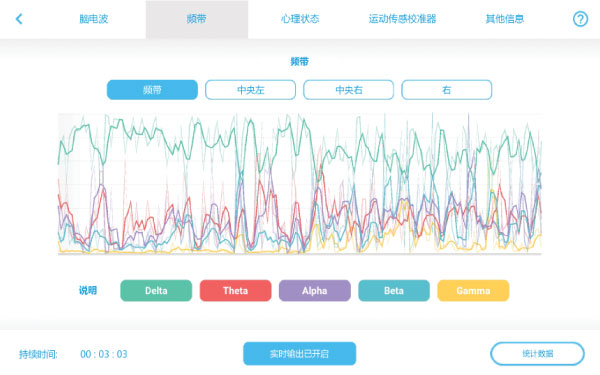The height and width of the screenshot is (375, 600).
Task: Choose the 中央左 channel option
Action: click(251, 90)
